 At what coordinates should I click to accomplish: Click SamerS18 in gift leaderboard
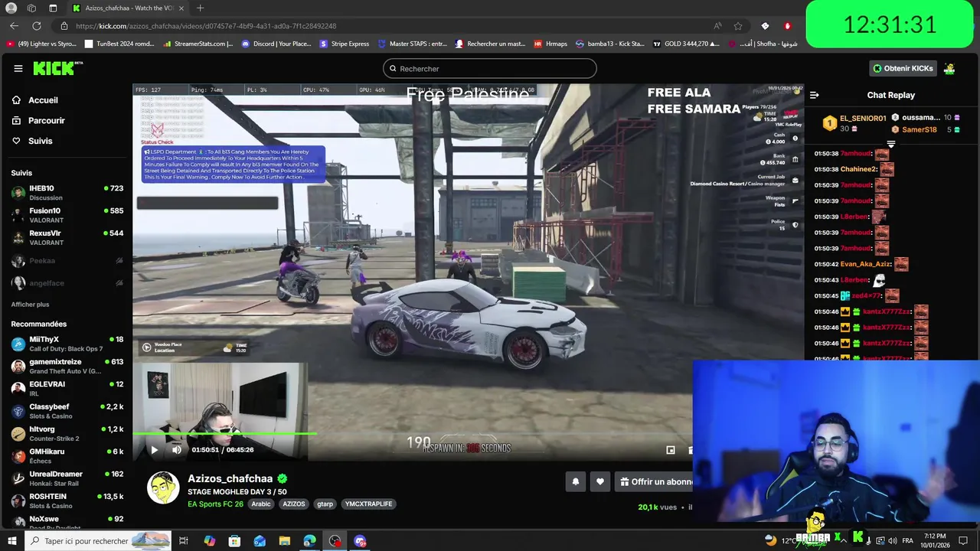point(920,130)
